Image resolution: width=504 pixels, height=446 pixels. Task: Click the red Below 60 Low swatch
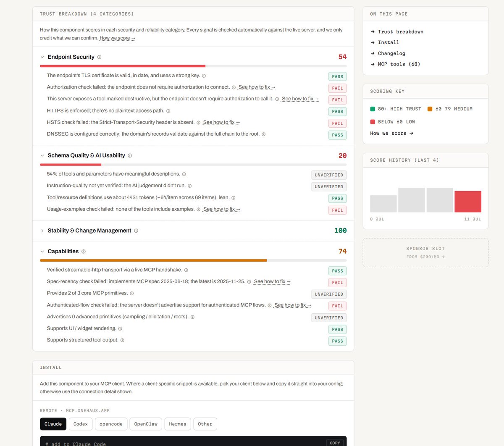(373, 122)
